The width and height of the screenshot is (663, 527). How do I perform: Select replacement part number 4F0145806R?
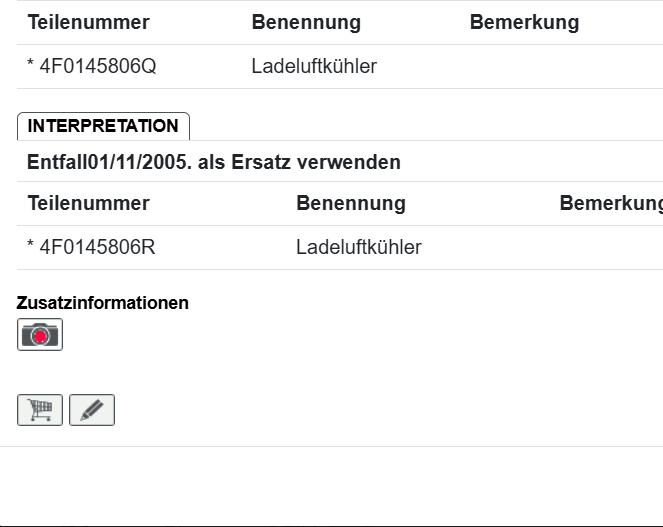[x=97, y=247]
